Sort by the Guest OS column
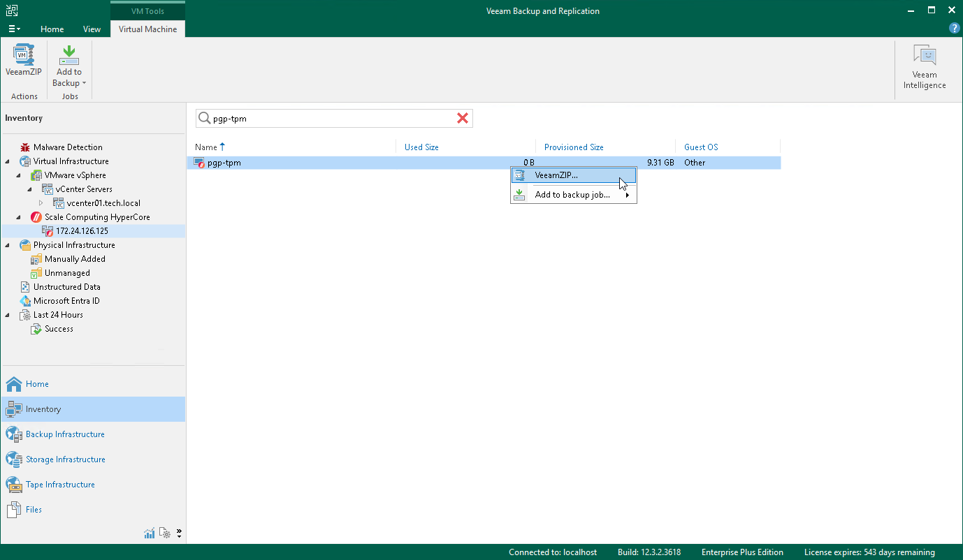 pos(701,147)
